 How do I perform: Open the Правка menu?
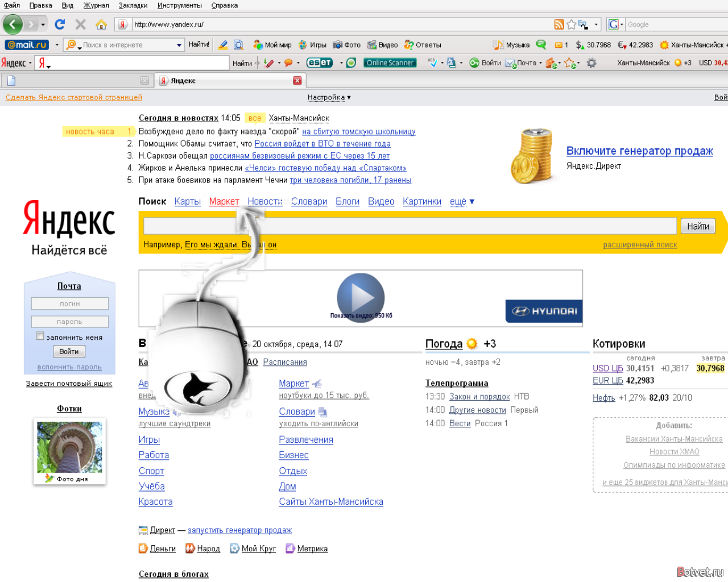(x=40, y=5)
